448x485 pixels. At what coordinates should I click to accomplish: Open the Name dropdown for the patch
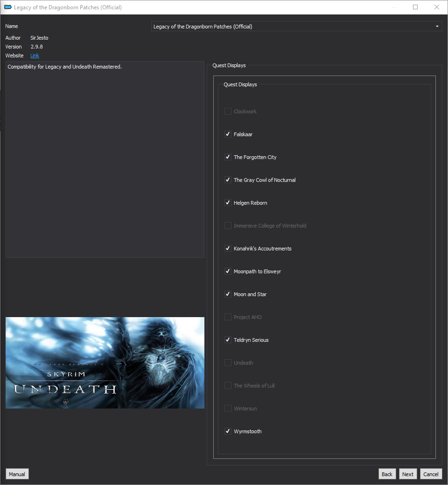[x=297, y=27]
